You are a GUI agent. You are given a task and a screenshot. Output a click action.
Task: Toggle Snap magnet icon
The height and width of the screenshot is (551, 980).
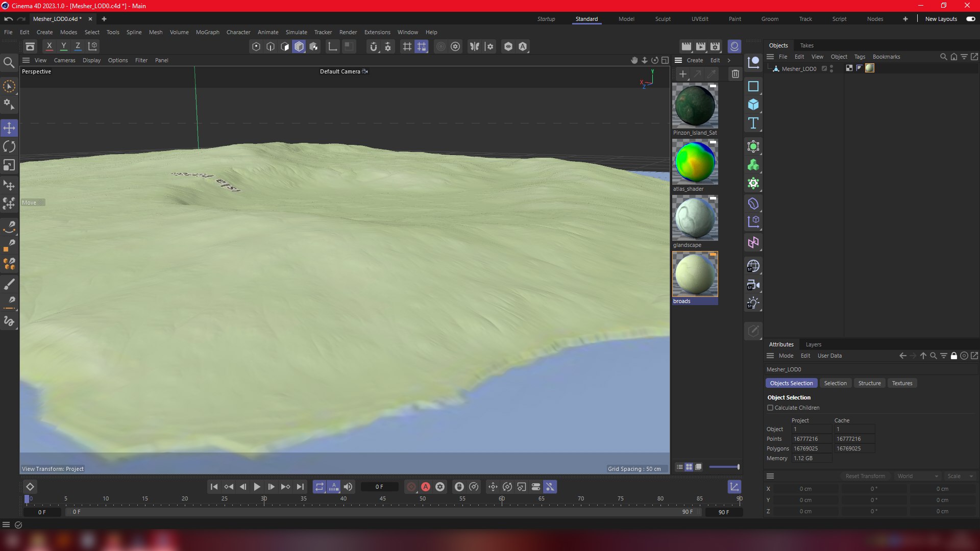(374, 46)
